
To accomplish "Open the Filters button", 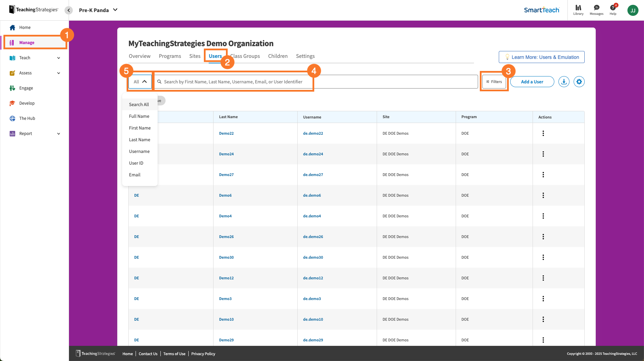I will pos(494,82).
